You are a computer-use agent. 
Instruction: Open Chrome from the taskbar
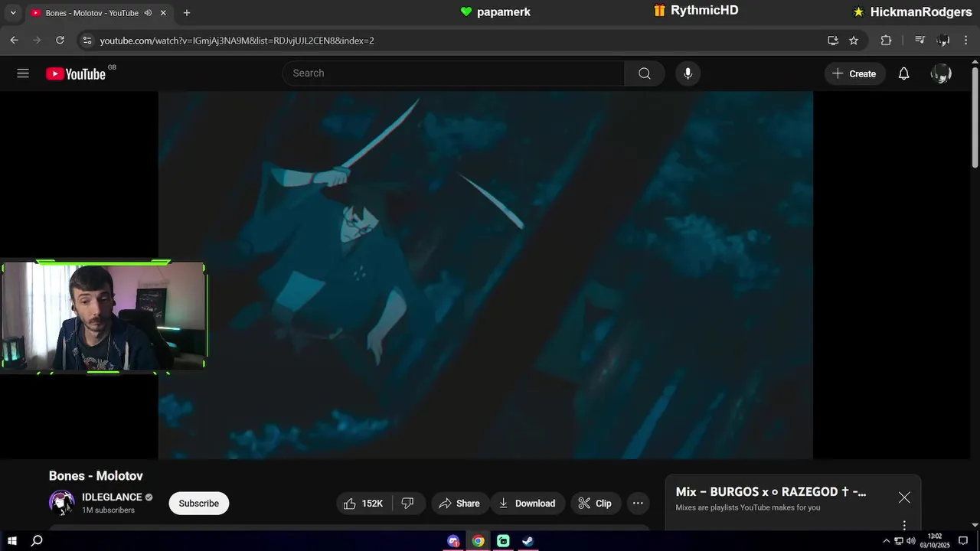click(x=478, y=541)
